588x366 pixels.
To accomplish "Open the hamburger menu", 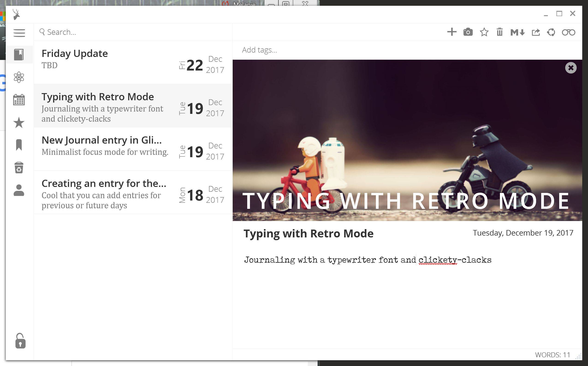I will pos(19,33).
